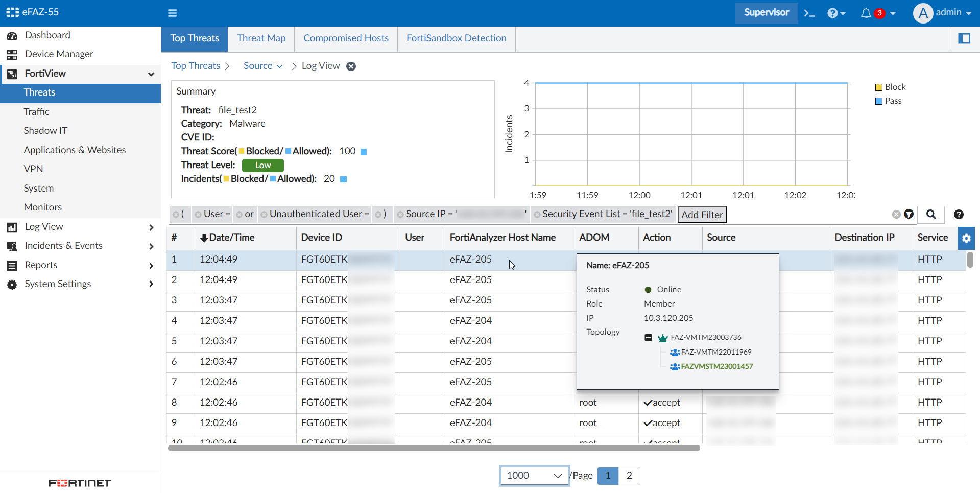Open the Reports section icon
The height and width of the screenshot is (493, 980).
[12, 265]
